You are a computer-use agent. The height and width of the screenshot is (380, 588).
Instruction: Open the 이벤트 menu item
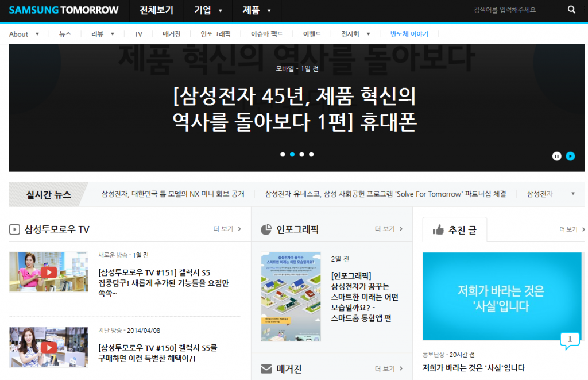tap(312, 34)
